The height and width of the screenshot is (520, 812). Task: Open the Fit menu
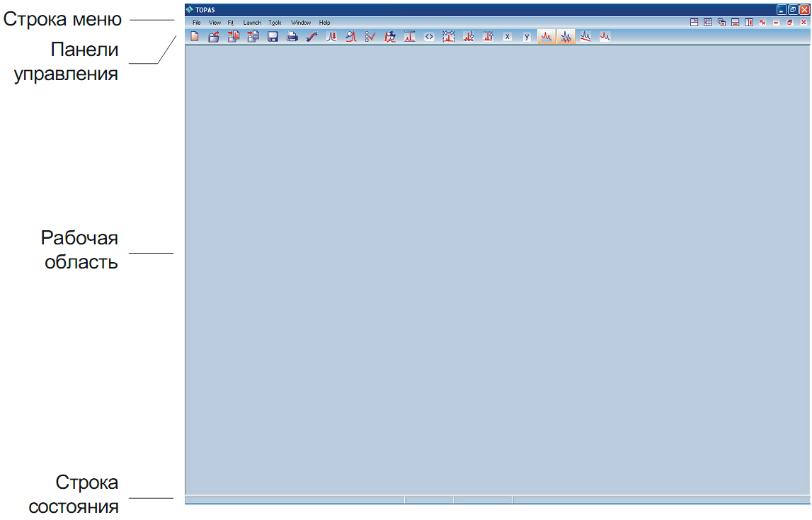point(231,23)
